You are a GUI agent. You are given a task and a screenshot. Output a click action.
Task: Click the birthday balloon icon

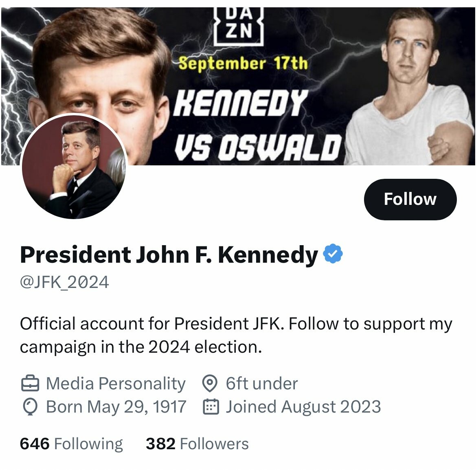click(x=30, y=407)
